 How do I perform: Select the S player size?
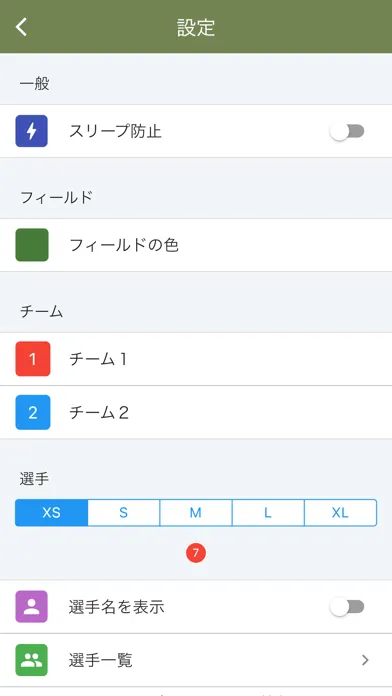pyautogui.click(x=123, y=513)
